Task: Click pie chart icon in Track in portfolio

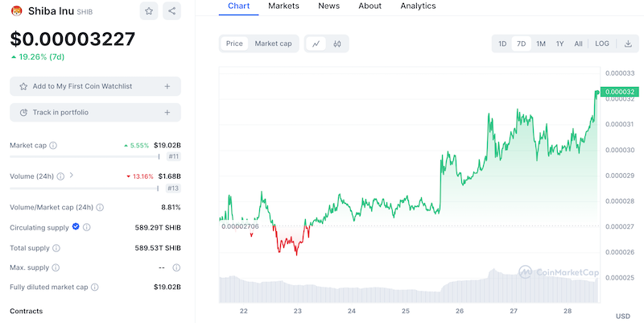Action: (23, 112)
